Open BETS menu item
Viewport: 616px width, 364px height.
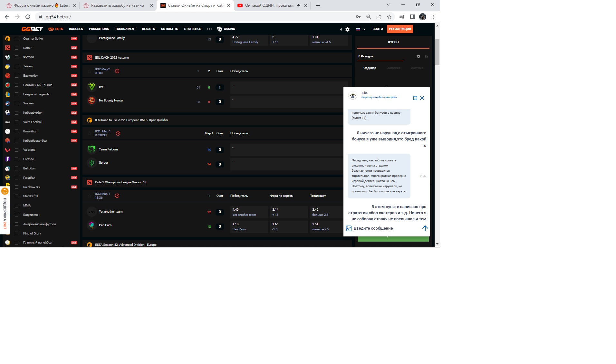pyautogui.click(x=56, y=29)
